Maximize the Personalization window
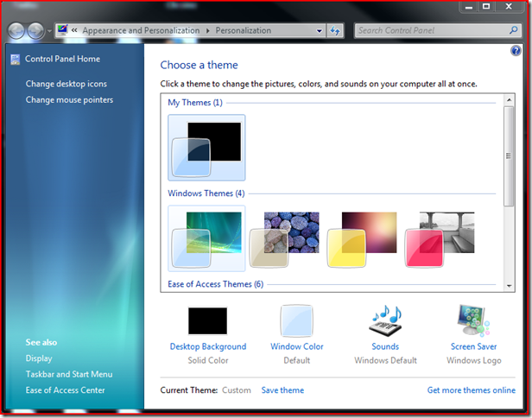Image resolution: width=532 pixels, height=418 pixels. pyautogui.click(x=486, y=7)
